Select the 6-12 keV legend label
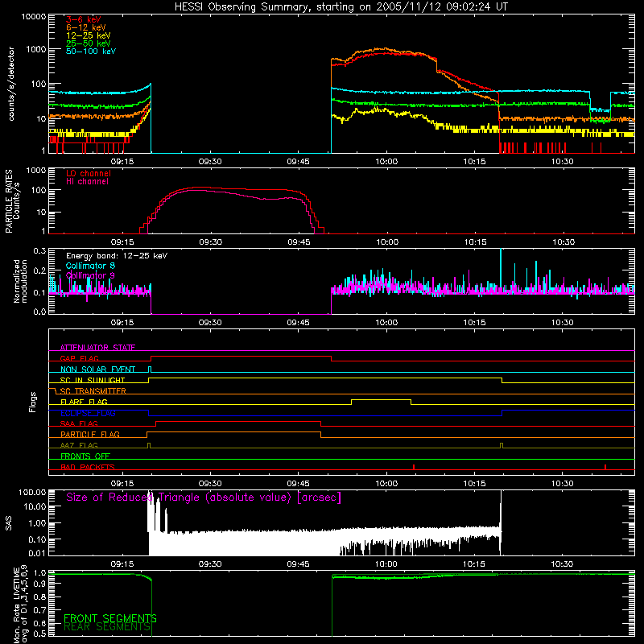Image resolution: width=644 pixels, height=644 pixels. [x=86, y=27]
